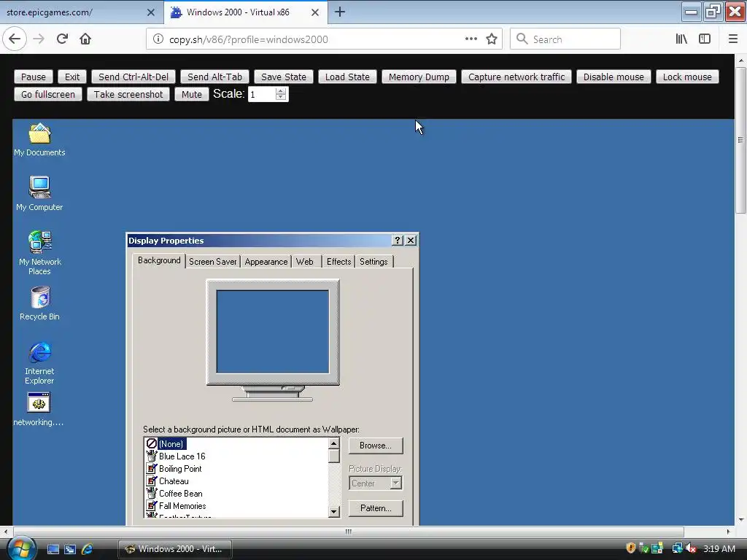Click the Firefox Search box

coord(565,39)
